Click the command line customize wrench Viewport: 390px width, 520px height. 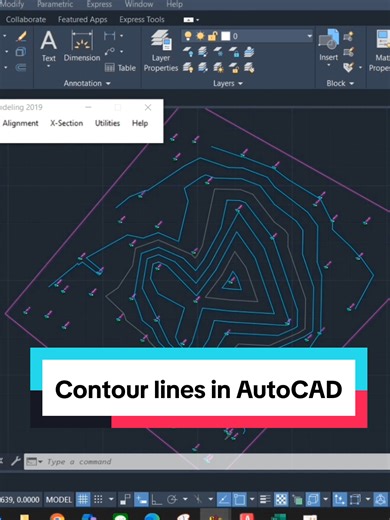(15, 461)
